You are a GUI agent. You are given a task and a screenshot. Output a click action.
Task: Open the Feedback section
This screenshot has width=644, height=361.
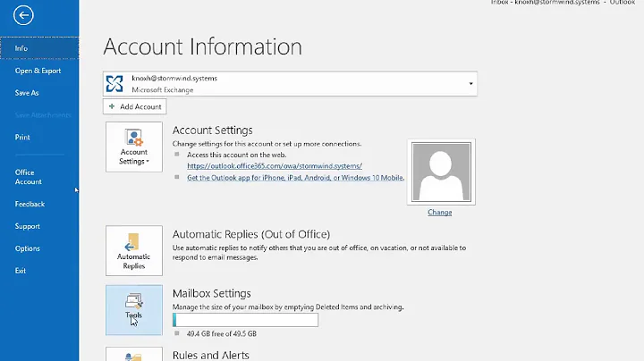point(30,204)
